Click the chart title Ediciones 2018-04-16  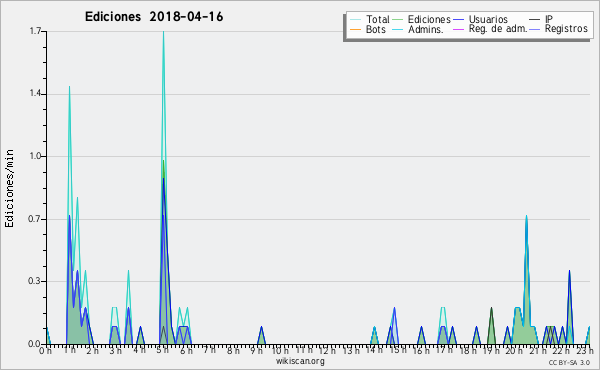pyautogui.click(x=154, y=17)
